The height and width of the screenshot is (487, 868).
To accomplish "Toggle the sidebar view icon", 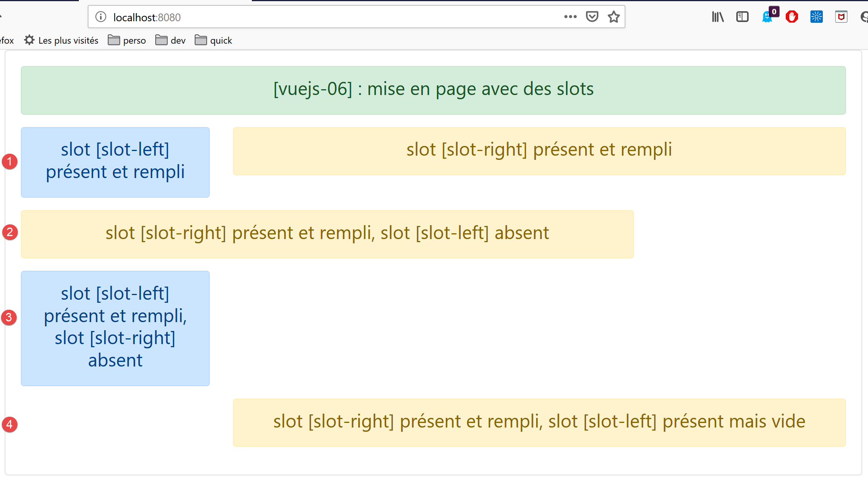I will (x=742, y=17).
